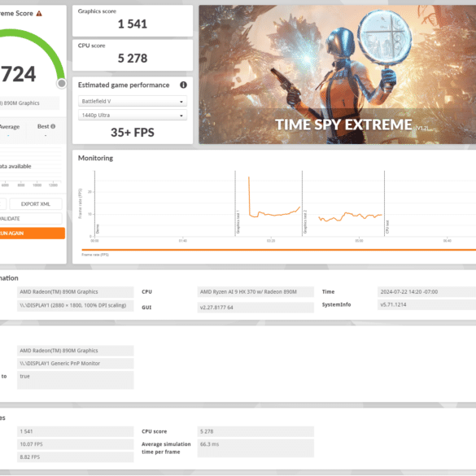The image size is (476, 476).
Task: Open the Estimated game performance info icon
Action: click(x=183, y=85)
